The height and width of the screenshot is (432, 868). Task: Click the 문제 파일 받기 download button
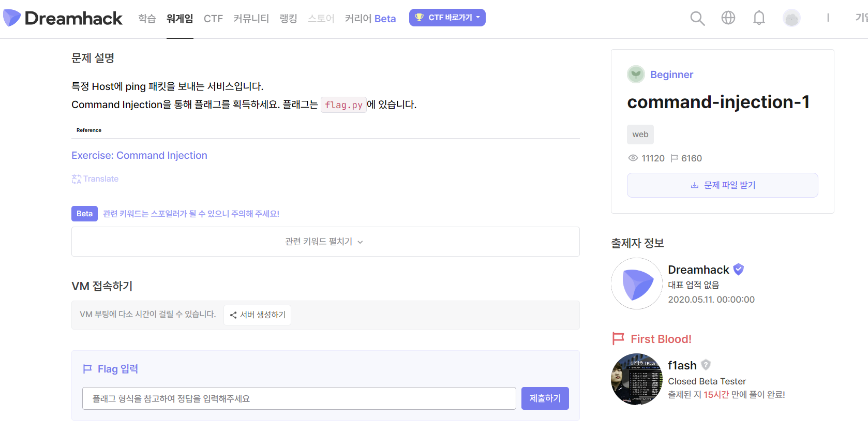(722, 185)
